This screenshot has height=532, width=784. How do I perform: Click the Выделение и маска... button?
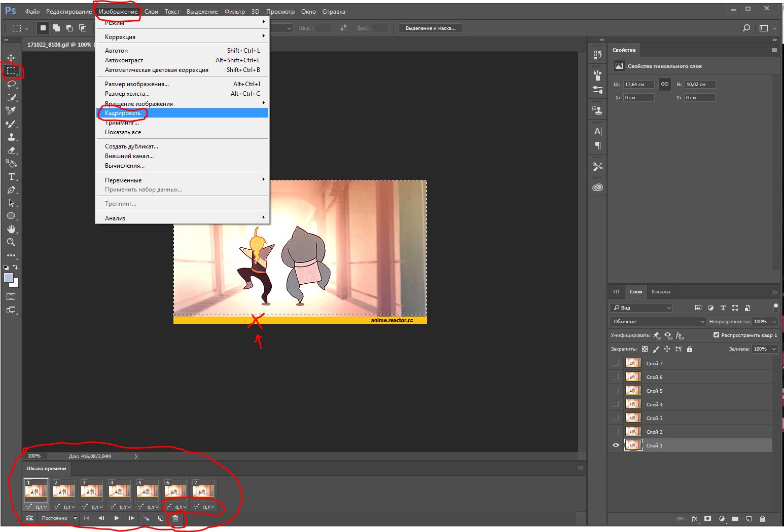click(431, 28)
